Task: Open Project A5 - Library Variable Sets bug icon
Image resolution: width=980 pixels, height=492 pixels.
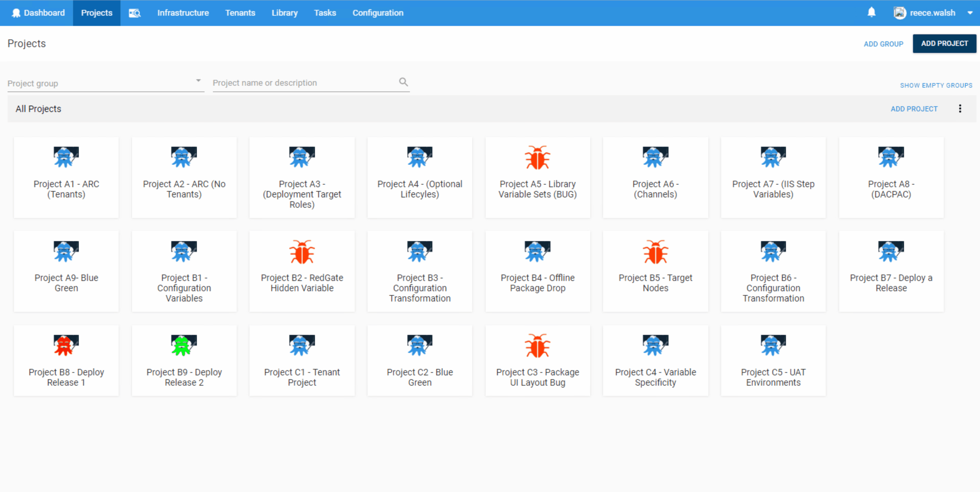Action: tap(537, 157)
